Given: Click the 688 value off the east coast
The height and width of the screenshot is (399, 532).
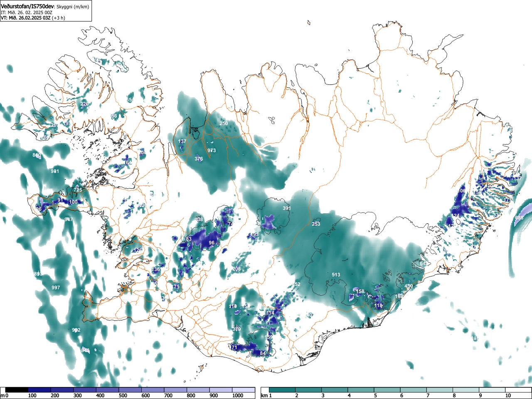Looking at the screenshot, I should [x=519, y=218].
